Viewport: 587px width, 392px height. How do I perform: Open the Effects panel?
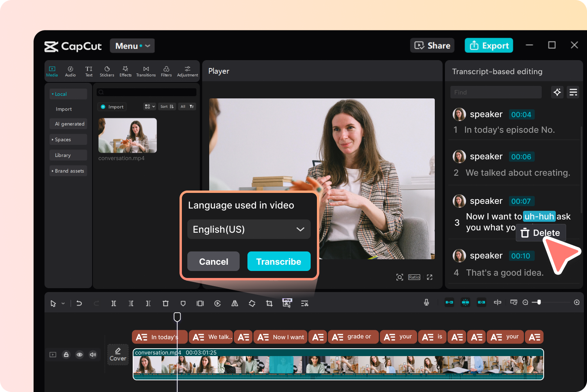tap(125, 71)
